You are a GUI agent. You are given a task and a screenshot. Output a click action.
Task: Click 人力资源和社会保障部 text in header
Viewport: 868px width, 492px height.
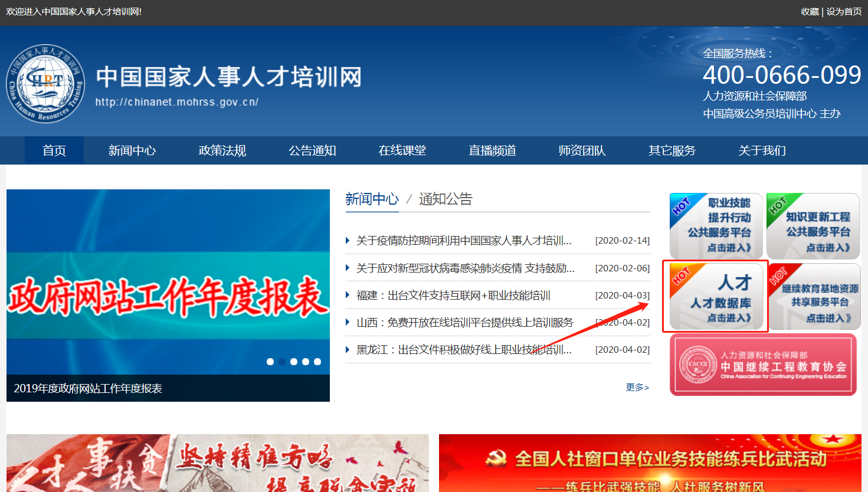coord(755,96)
